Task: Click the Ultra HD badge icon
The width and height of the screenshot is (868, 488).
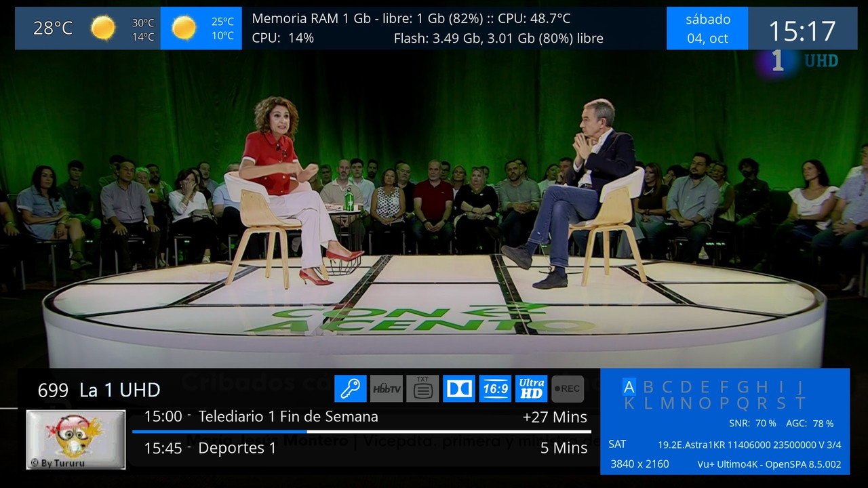Action: click(x=532, y=388)
